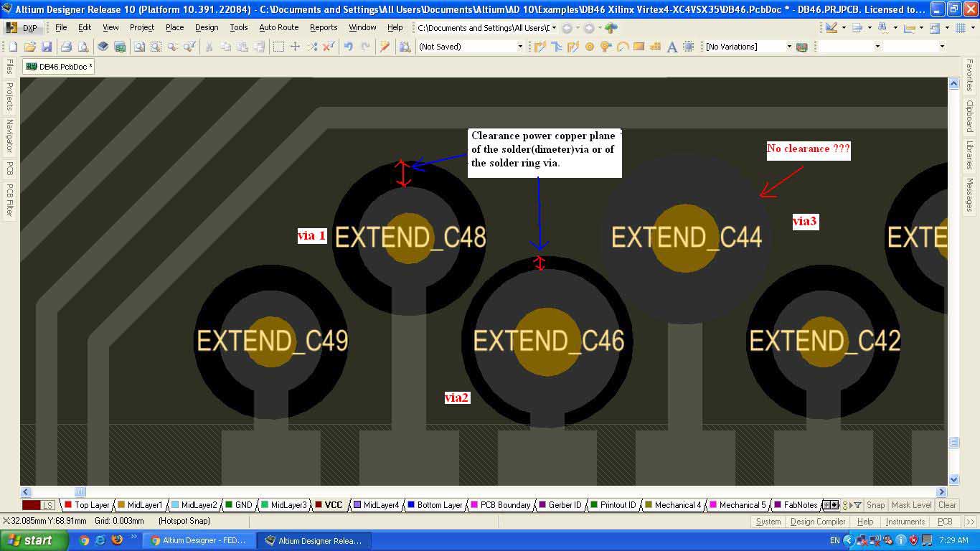Open the Auto Route menu
The image size is (980, 551).
[278, 27]
